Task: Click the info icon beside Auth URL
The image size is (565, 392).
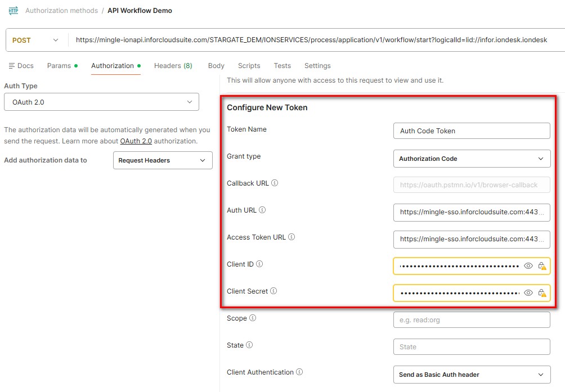Action: click(262, 210)
